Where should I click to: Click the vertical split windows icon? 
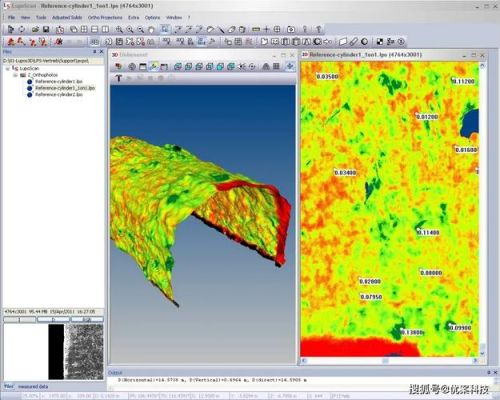tap(105, 29)
